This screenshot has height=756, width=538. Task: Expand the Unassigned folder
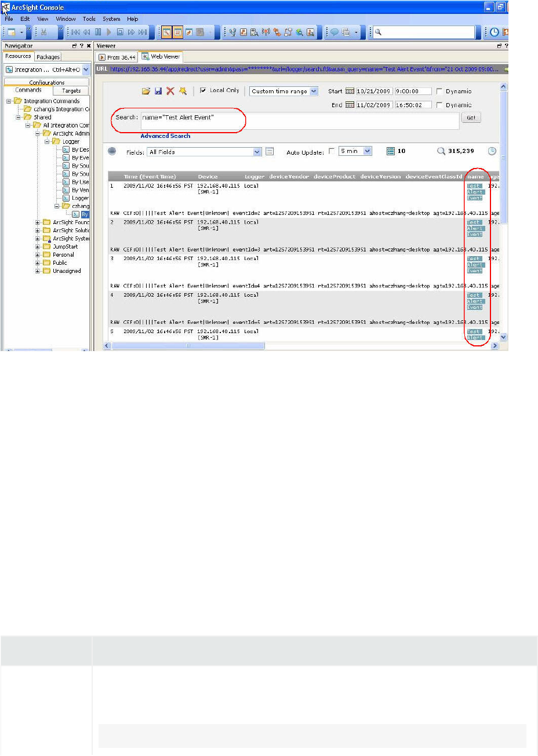[x=38, y=271]
